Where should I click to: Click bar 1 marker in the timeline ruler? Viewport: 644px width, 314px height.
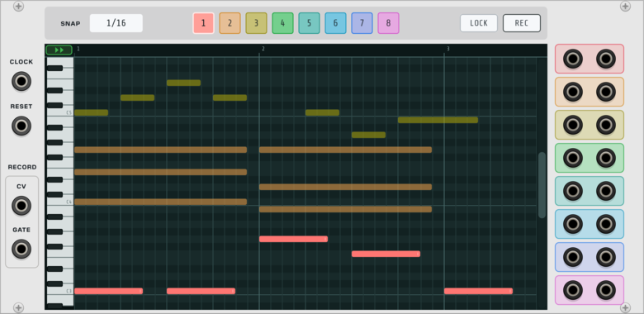[78, 49]
